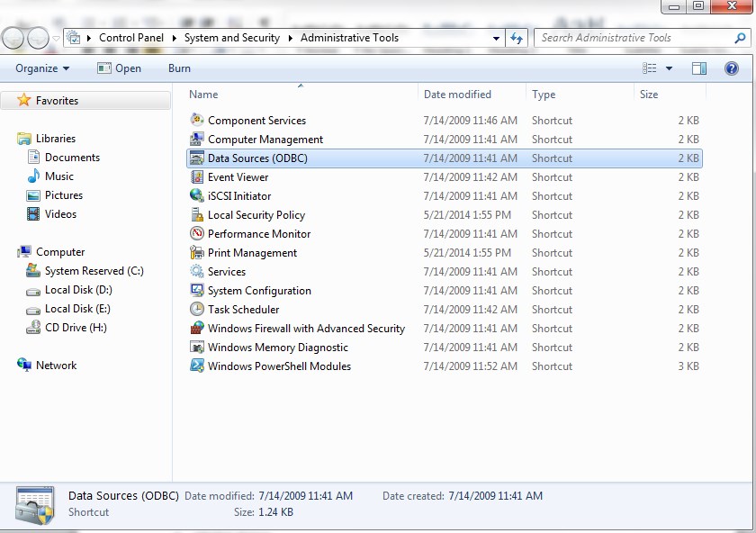This screenshot has height=533, width=756.
Task: Open the Organize dropdown menu
Action: point(43,68)
